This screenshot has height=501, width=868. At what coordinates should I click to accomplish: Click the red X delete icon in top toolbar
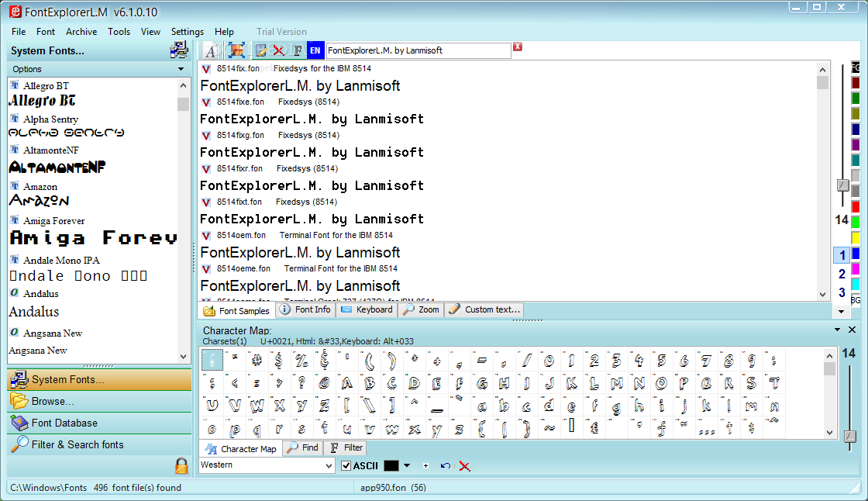pyautogui.click(x=278, y=50)
